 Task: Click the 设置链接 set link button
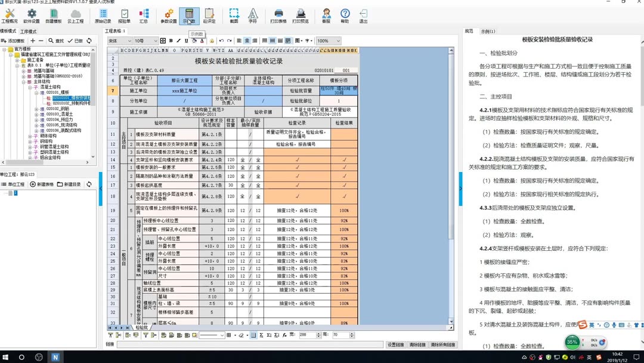[x=396, y=344]
